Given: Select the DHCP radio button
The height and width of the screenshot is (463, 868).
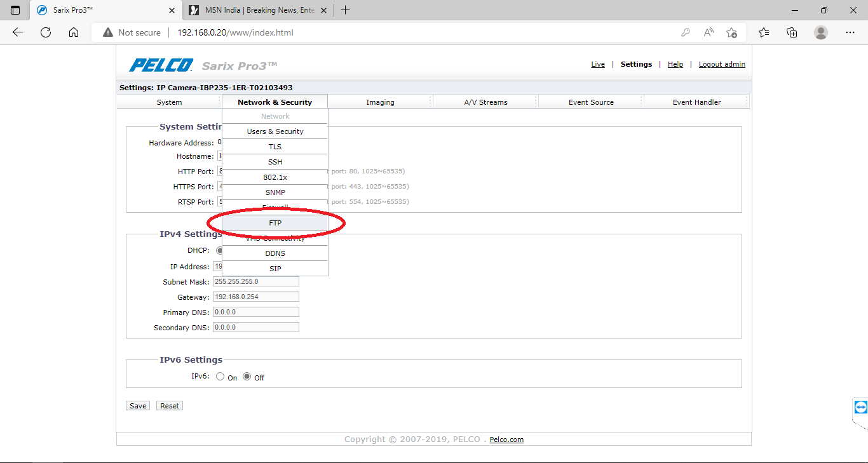Looking at the screenshot, I should click(219, 250).
